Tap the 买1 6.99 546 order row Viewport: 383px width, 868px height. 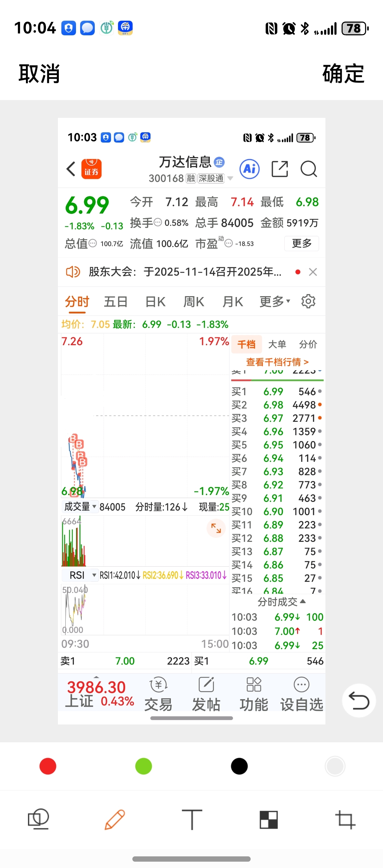pyautogui.click(x=277, y=391)
